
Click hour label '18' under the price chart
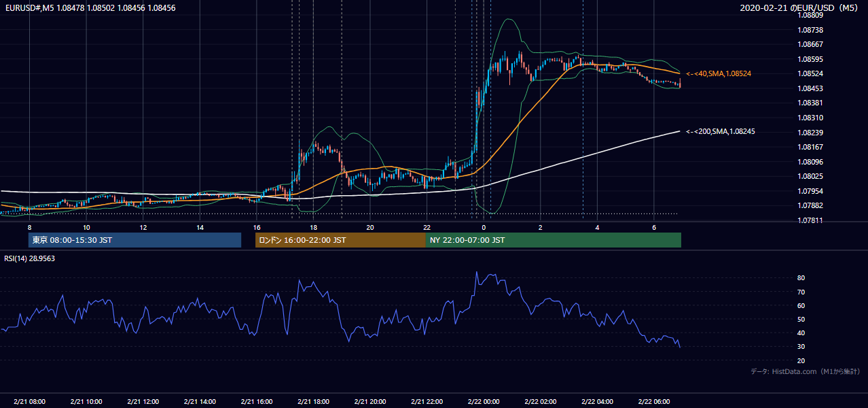(313, 227)
